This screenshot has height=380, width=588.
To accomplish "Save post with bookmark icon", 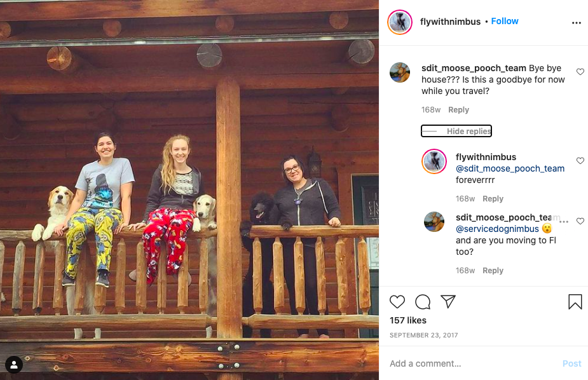I will click(575, 302).
